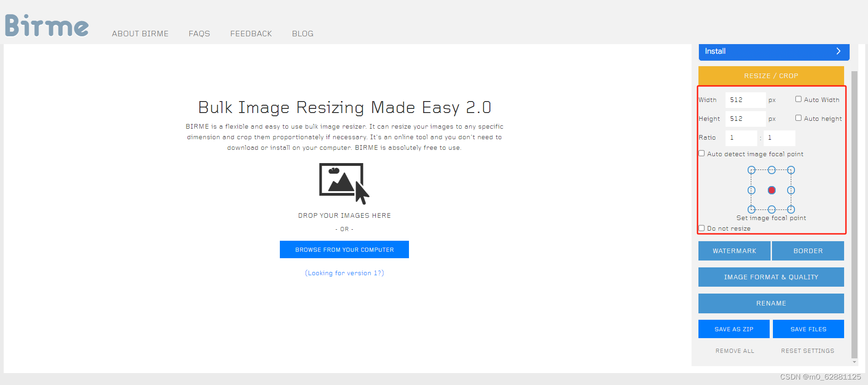Click Reset Settings link

tap(807, 351)
